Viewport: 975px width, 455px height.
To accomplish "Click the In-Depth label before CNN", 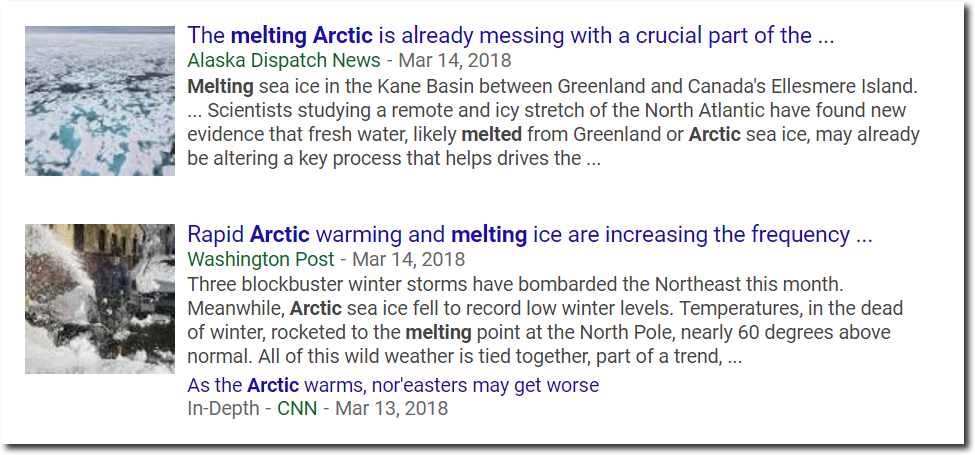I will (223, 408).
